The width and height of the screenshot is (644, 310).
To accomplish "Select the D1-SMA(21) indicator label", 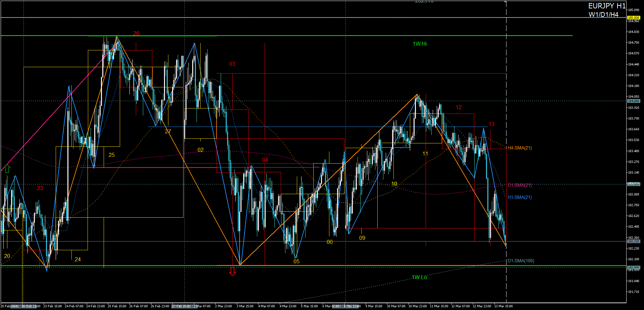I will 520,185.
